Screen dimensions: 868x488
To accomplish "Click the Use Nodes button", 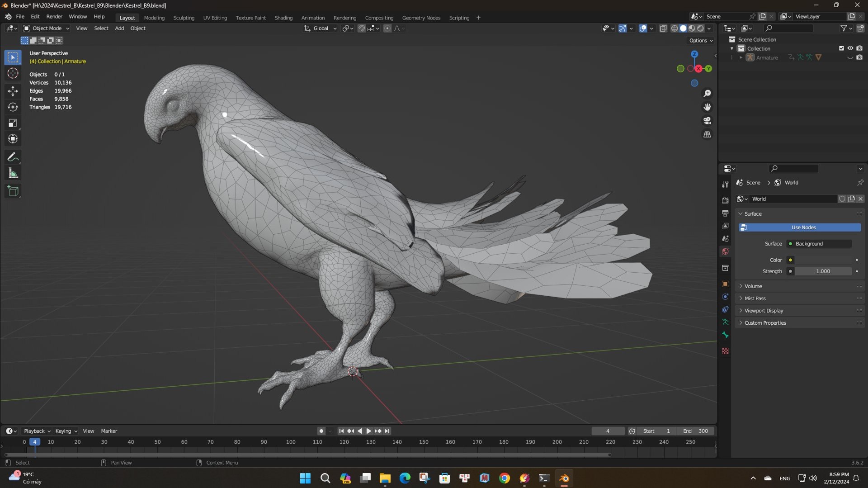I will pos(800,227).
